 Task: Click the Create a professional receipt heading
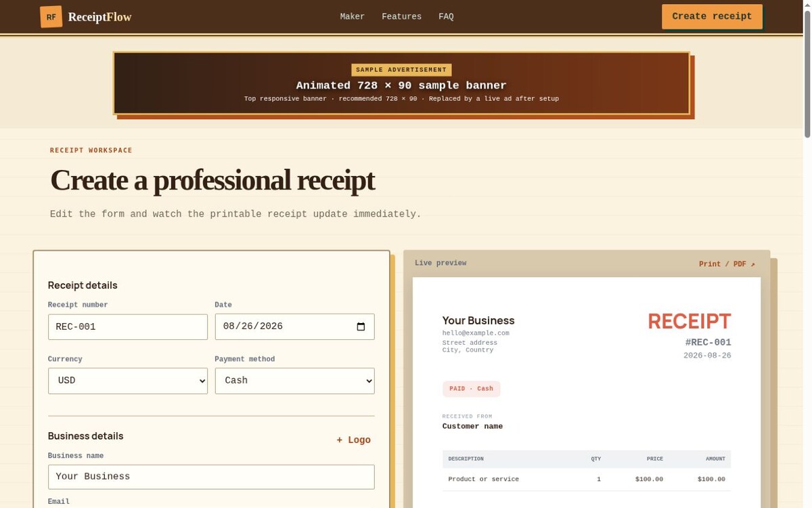click(x=212, y=180)
